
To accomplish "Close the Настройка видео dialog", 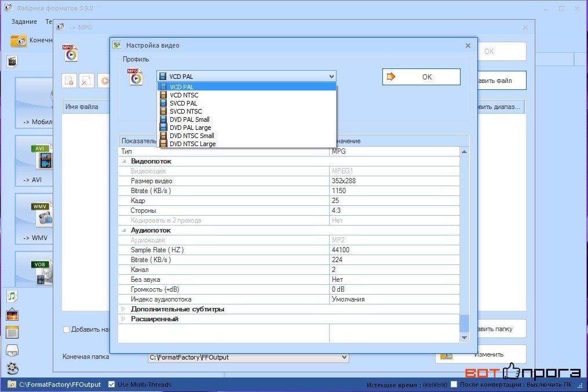I will click(x=468, y=45).
